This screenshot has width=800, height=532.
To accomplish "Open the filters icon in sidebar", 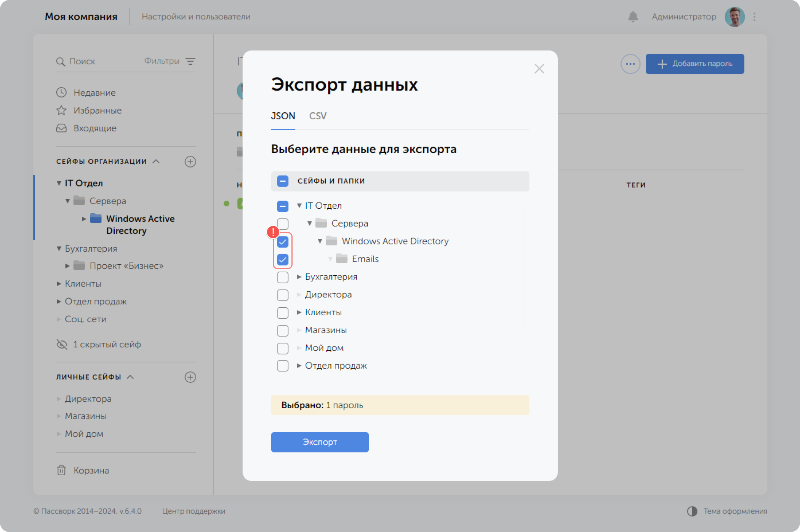I will [190, 61].
